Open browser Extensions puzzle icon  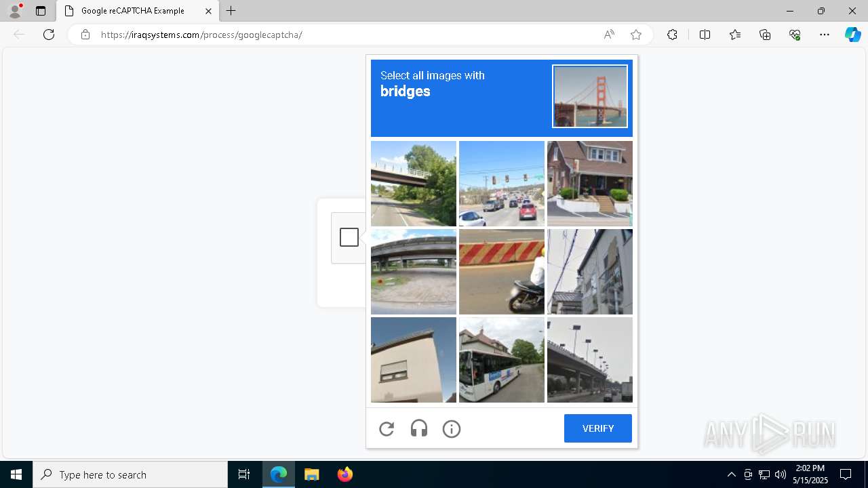(x=672, y=35)
